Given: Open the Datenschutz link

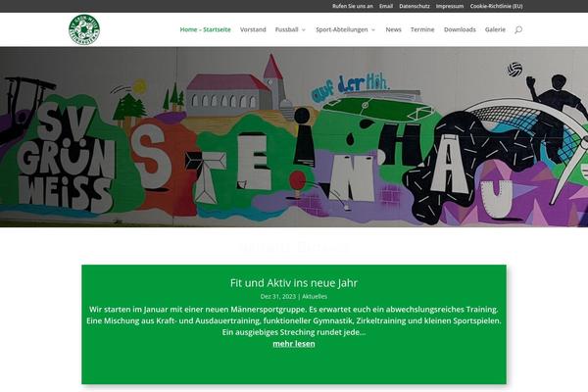Looking at the screenshot, I should pos(415,6).
